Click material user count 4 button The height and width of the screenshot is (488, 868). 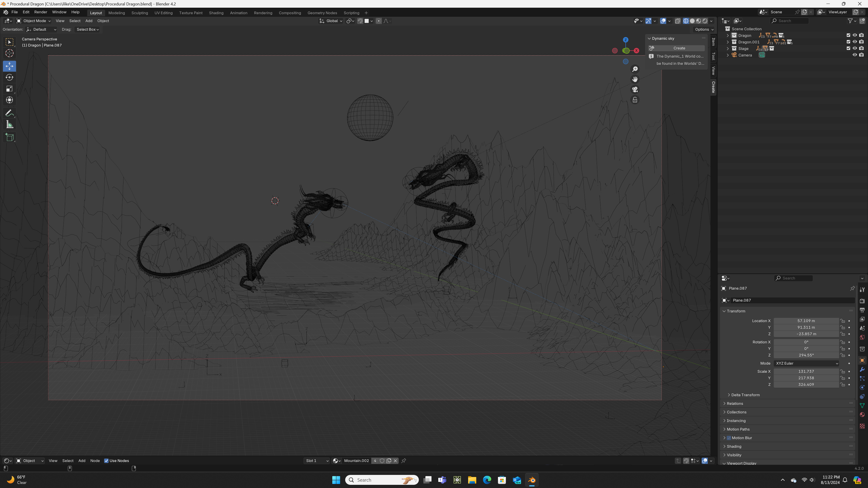click(x=375, y=461)
